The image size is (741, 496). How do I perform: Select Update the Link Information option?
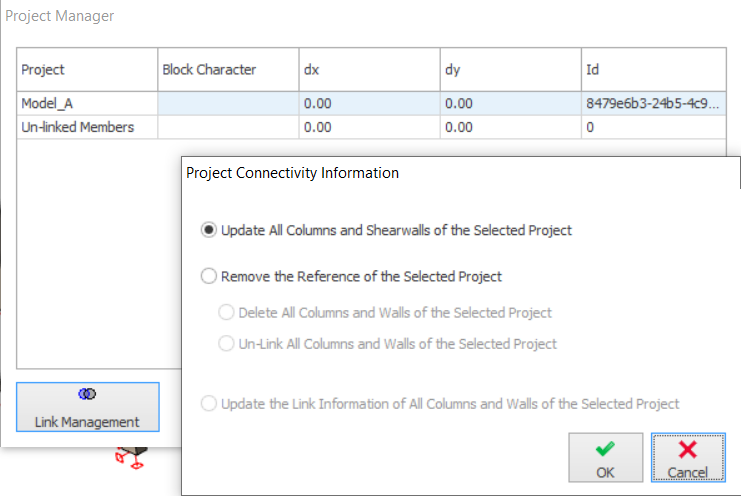pyautogui.click(x=209, y=404)
